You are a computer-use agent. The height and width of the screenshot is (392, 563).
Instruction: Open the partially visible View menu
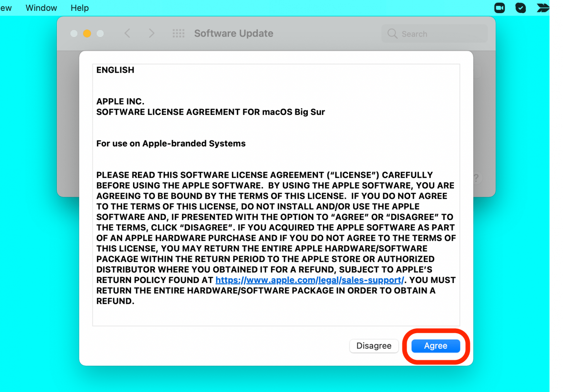5,8
